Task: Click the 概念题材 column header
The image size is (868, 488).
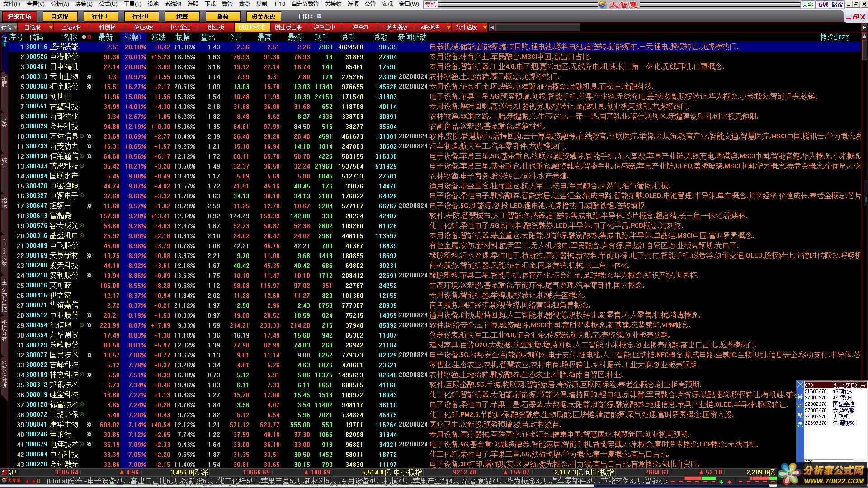Action: (835, 38)
